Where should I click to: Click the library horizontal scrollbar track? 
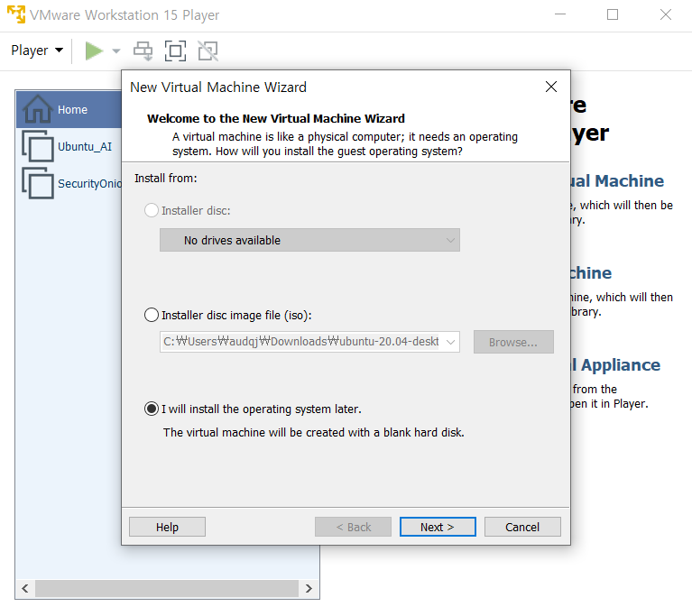(x=167, y=588)
